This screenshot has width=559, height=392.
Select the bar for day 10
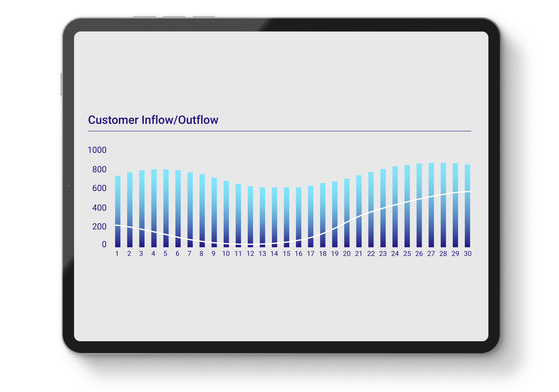click(226, 214)
